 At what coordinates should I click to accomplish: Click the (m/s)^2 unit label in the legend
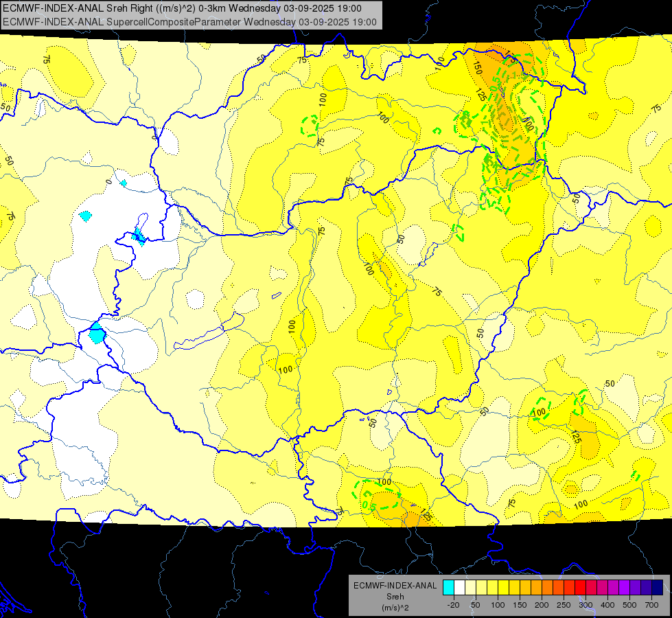395,608
